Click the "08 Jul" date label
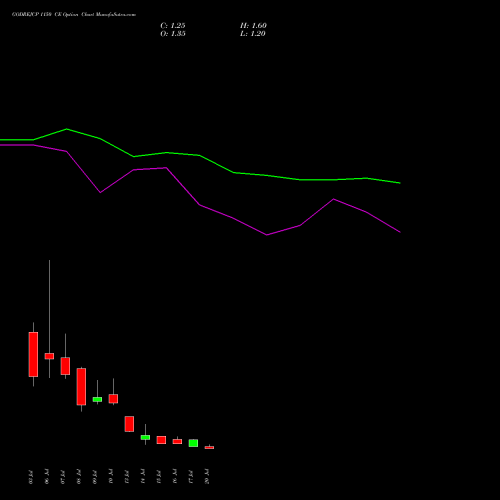Image resolution: width=500 pixels, height=500 pixels. coord(79,477)
